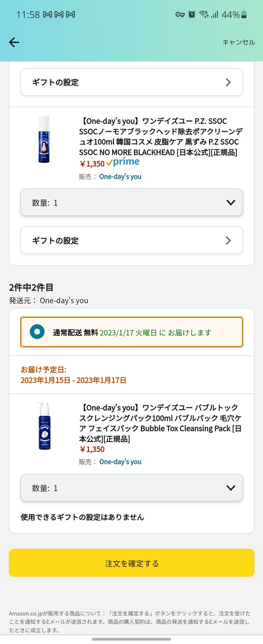263x644 pixels.
Task: Click キャンセル in the header
Action: tap(238, 42)
